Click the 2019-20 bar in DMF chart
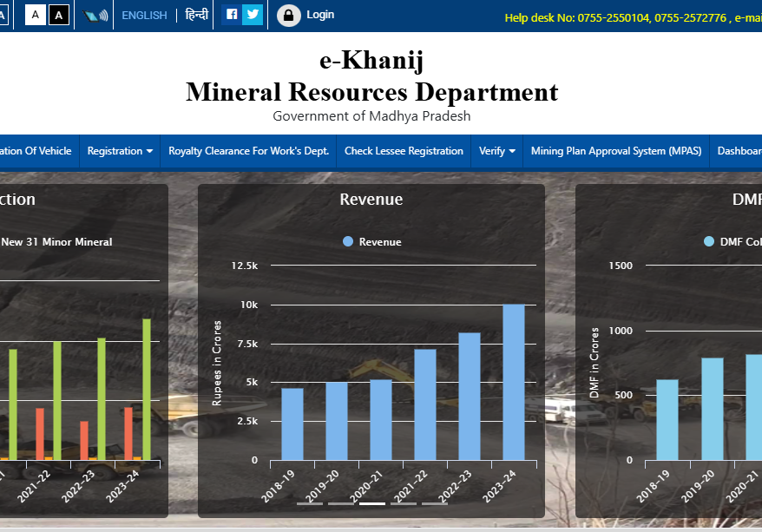Screen dimensions: 762x532 [713, 409]
